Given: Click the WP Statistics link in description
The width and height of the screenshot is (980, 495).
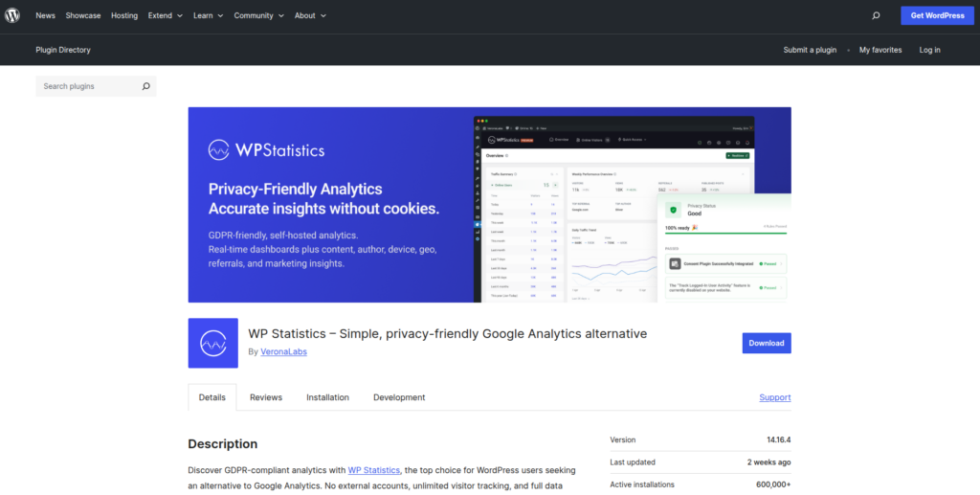Looking at the screenshot, I should [x=374, y=470].
